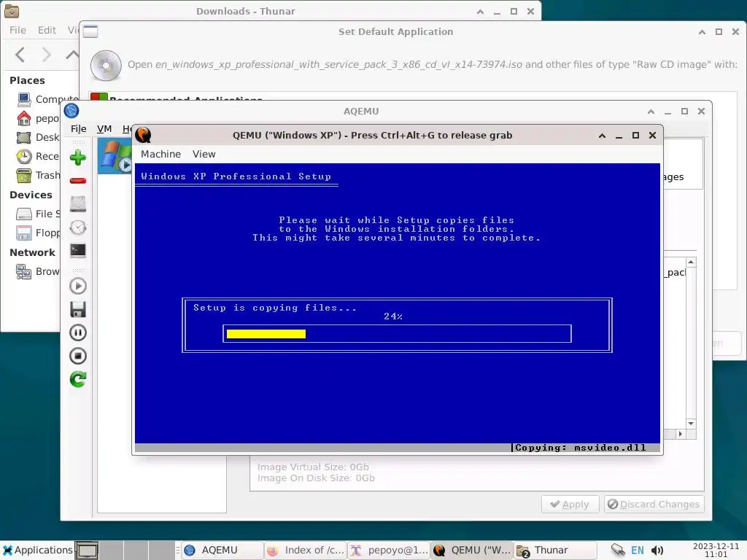Image resolution: width=747 pixels, height=560 pixels.
Task: Go forward in Thunar with right arrow
Action: coord(46,54)
